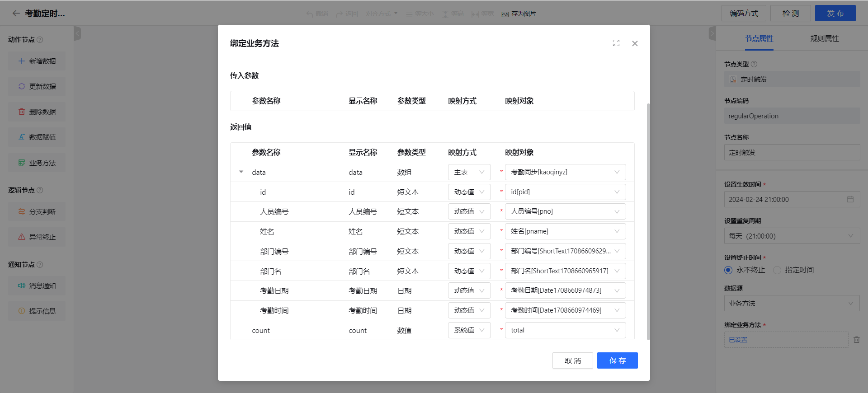Screen dimensions: 868x393
Task: Open 映射对象 dropdown showing id[pid]
Action: click(565, 192)
